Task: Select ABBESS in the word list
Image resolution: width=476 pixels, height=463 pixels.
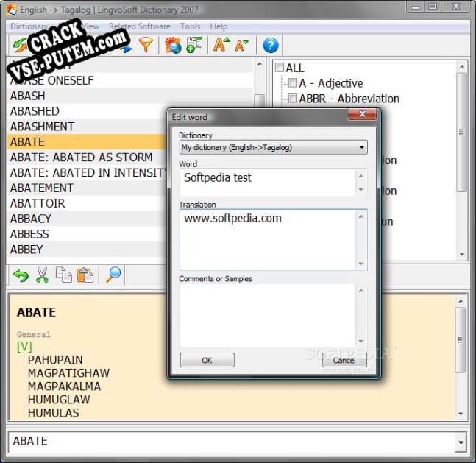Action: point(87,234)
